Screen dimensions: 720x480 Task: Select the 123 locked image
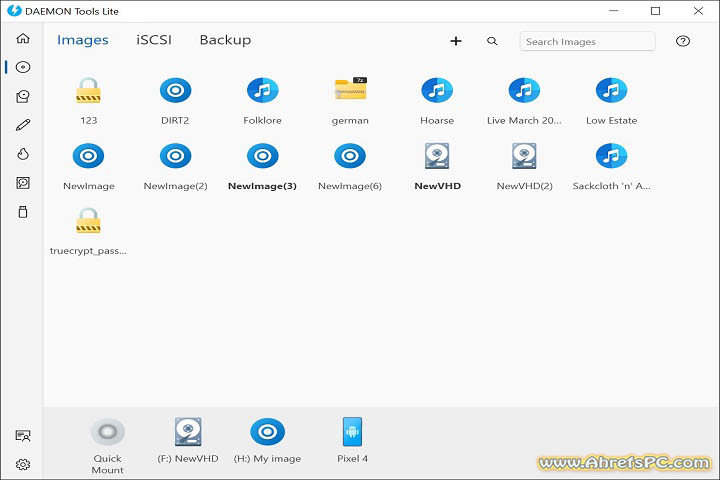[x=88, y=90]
